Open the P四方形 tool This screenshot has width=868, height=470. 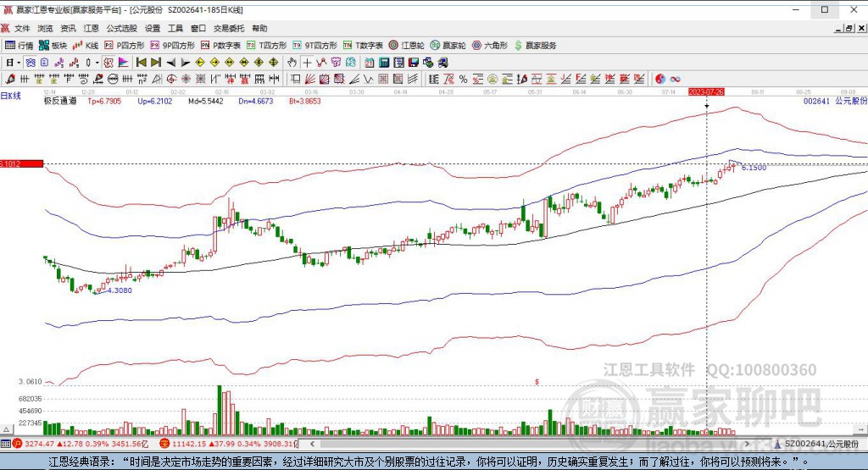click(x=125, y=46)
